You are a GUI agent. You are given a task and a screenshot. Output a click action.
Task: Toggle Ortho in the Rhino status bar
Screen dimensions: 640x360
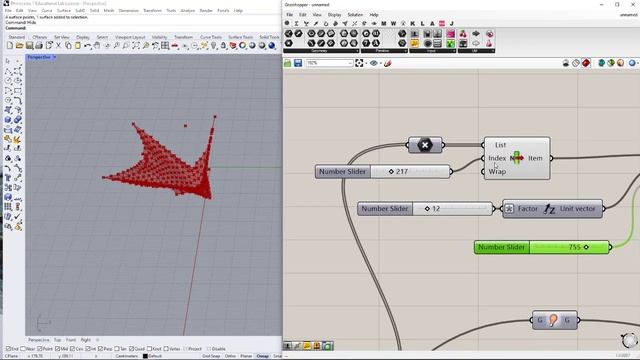(230, 356)
